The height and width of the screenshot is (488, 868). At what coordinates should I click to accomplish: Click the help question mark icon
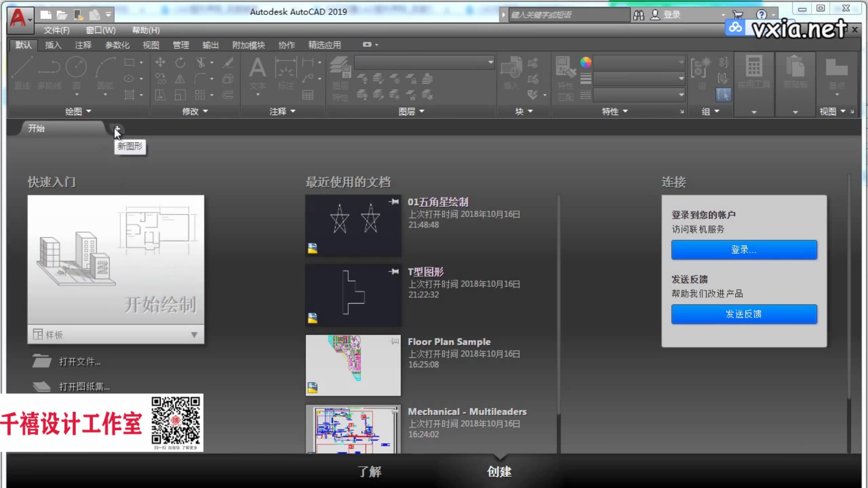pos(761,15)
